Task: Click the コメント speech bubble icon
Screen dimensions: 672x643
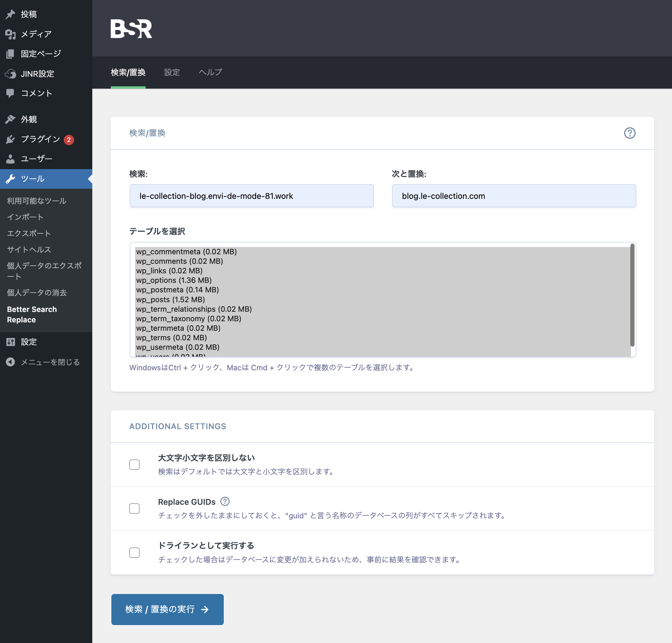Action: (x=10, y=93)
